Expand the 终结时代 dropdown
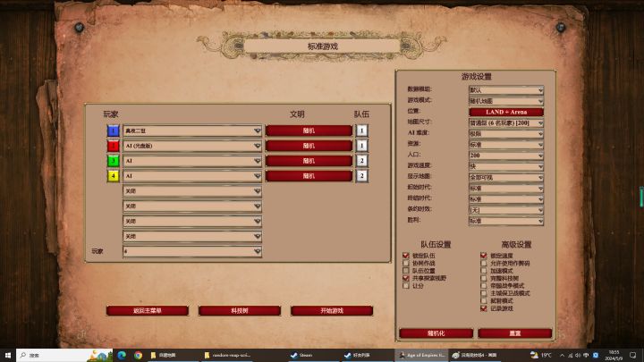The height and width of the screenshot is (362, 644). (506, 199)
